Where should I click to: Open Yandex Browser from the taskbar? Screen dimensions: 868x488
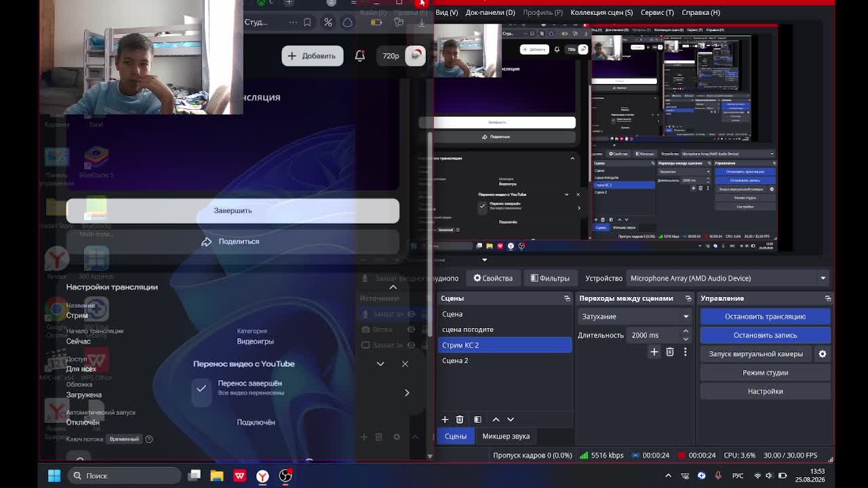(262, 476)
